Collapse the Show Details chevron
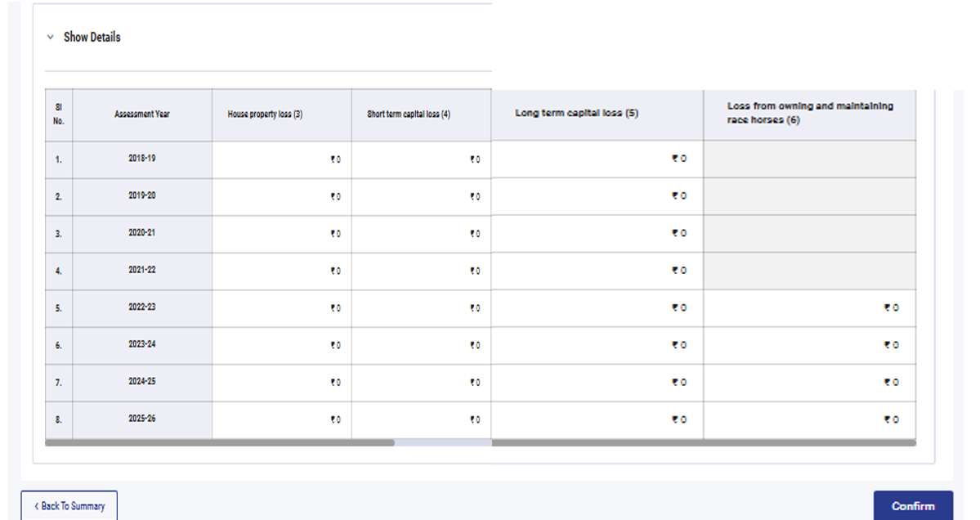The width and height of the screenshot is (980, 520). tap(51, 37)
